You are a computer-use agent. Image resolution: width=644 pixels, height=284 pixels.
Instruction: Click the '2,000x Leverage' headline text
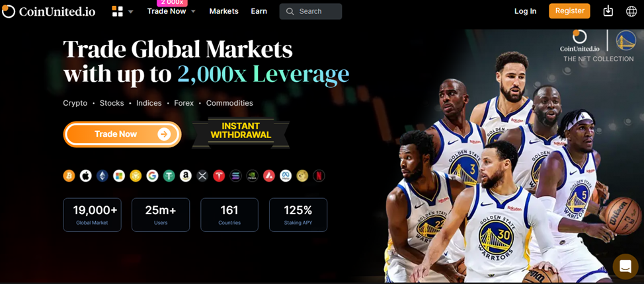263,75
